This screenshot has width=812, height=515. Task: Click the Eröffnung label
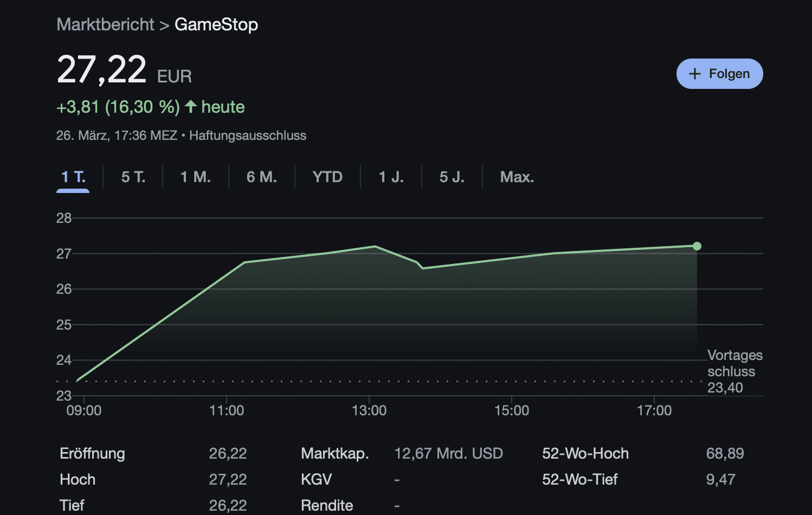(92, 453)
